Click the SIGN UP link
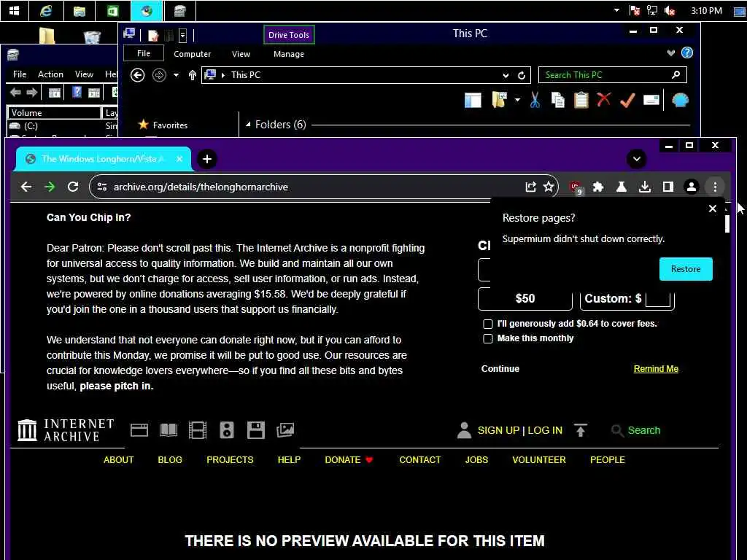 [x=498, y=430]
